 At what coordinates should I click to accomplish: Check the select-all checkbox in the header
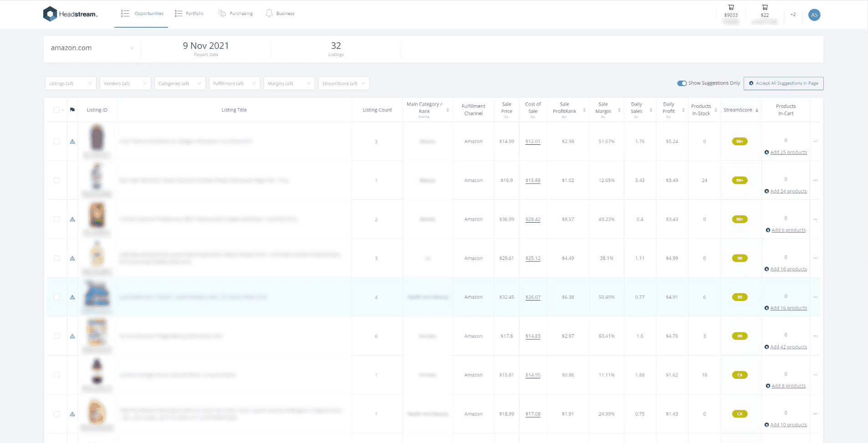(x=56, y=110)
